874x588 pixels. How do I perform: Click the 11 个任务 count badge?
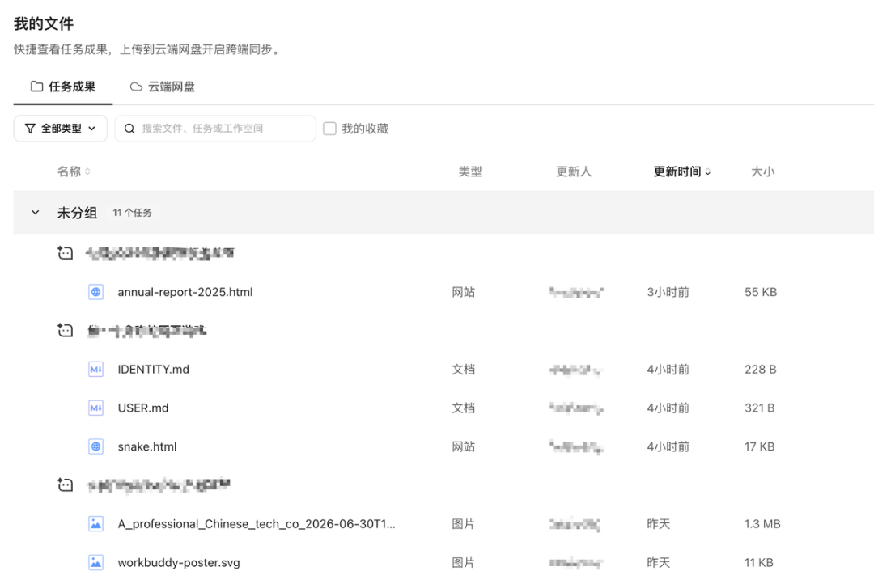pos(132,213)
